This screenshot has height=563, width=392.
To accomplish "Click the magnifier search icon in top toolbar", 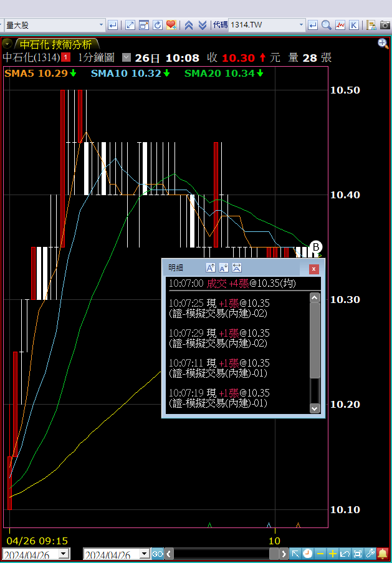I will click(327, 25).
